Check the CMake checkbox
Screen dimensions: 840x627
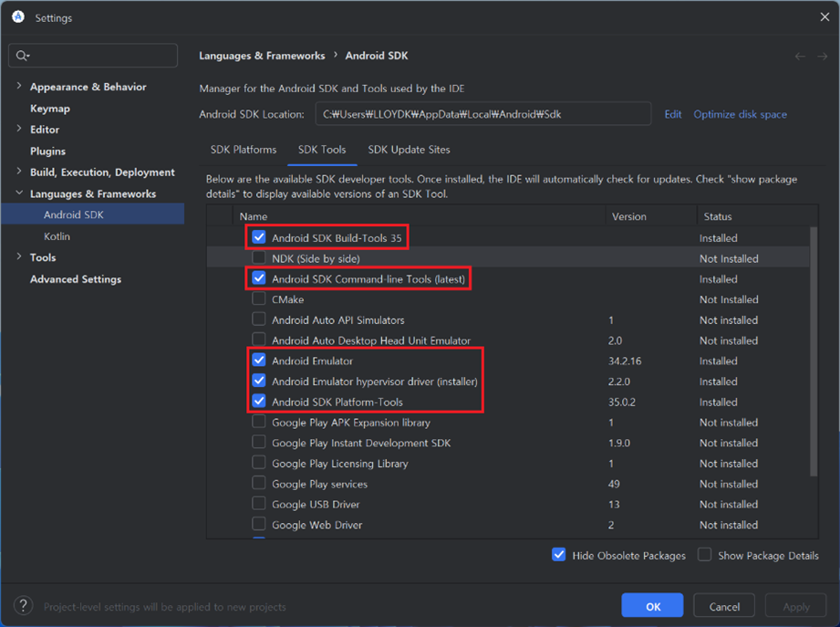pyautogui.click(x=259, y=299)
